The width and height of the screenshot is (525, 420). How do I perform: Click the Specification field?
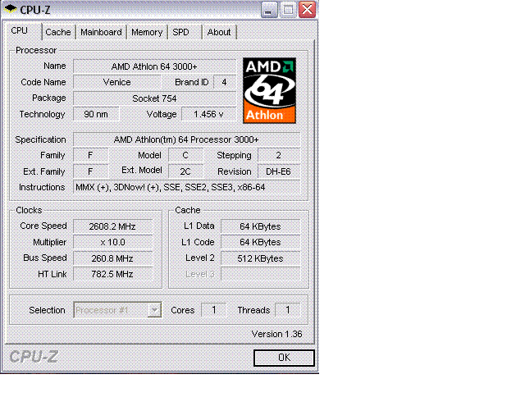point(186,139)
